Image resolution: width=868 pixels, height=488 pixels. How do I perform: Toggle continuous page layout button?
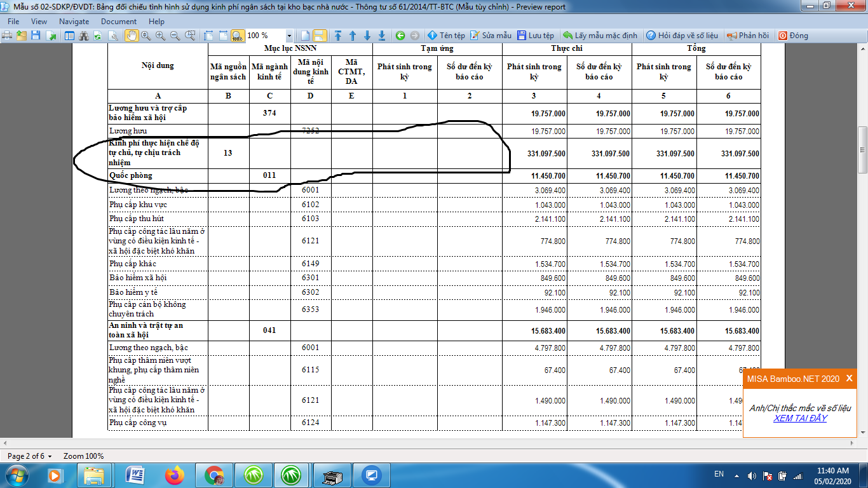click(320, 36)
